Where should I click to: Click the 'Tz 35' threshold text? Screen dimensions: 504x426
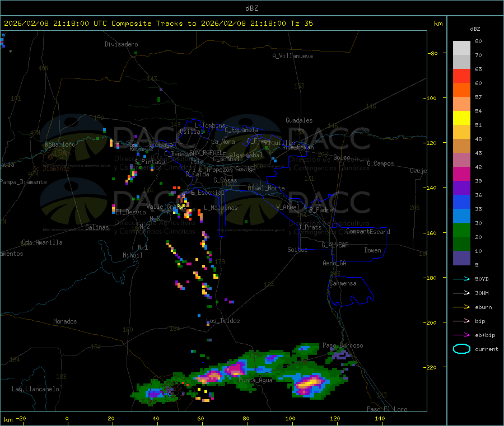tap(301, 24)
